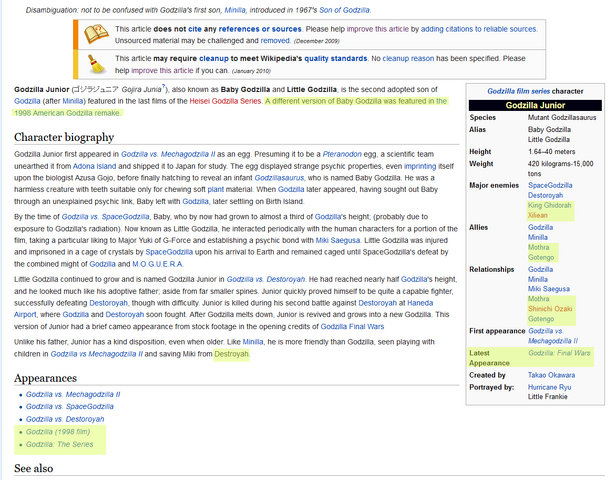Viewport: 616px width, 480px height.
Task: Open the 'removed' link in the notice
Action: (x=275, y=40)
